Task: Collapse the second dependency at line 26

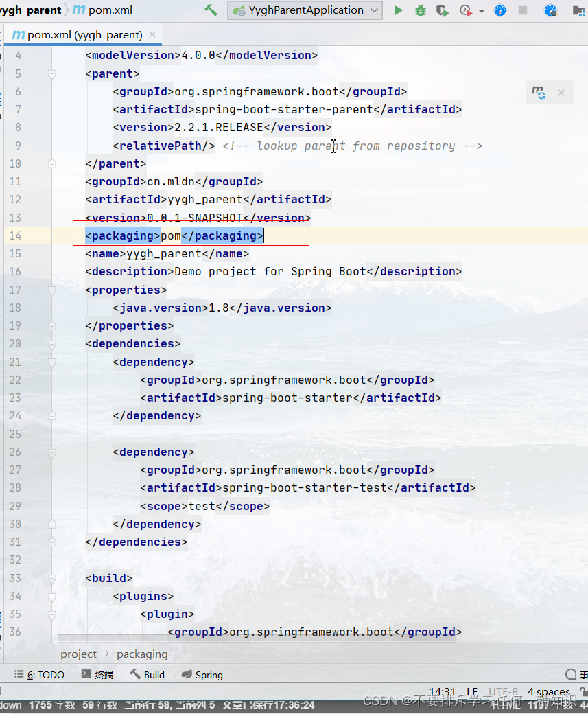Action: pyautogui.click(x=52, y=452)
